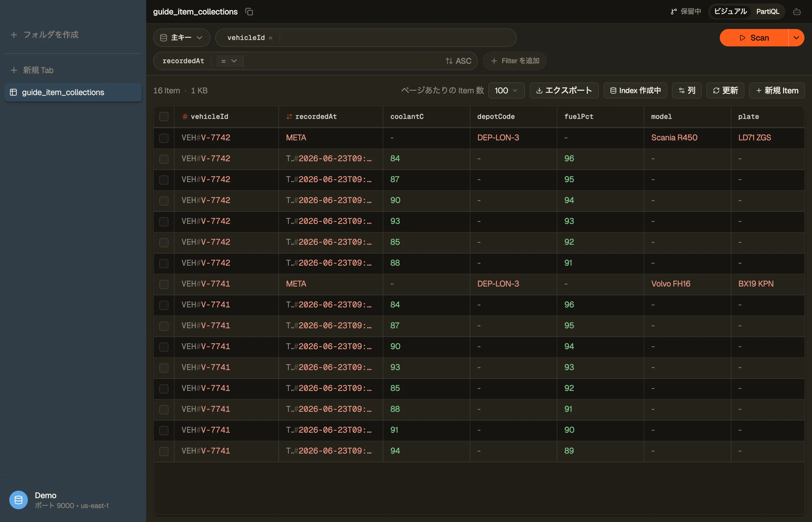Select the V-7742 META row checkbox
Viewport: 812px width, 522px height.
(164, 138)
